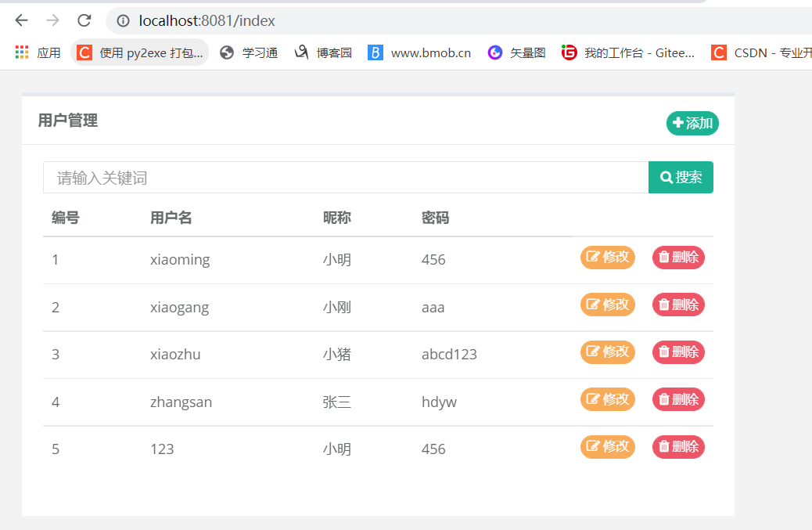Edit user zhangsan with 修改

(608, 399)
